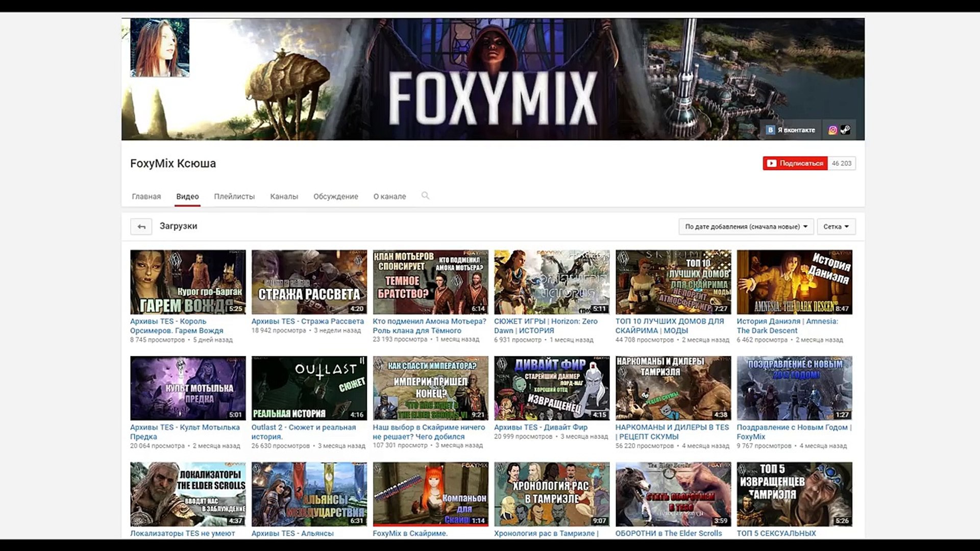Screen dimensions: 980x551
Task: Click title НАРКОМАНЫ И ДИЛЕРЫ В TES
Action: pyautogui.click(x=672, y=432)
